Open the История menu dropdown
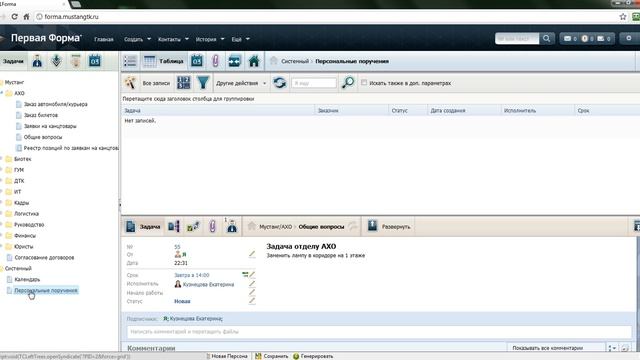 tap(210, 40)
